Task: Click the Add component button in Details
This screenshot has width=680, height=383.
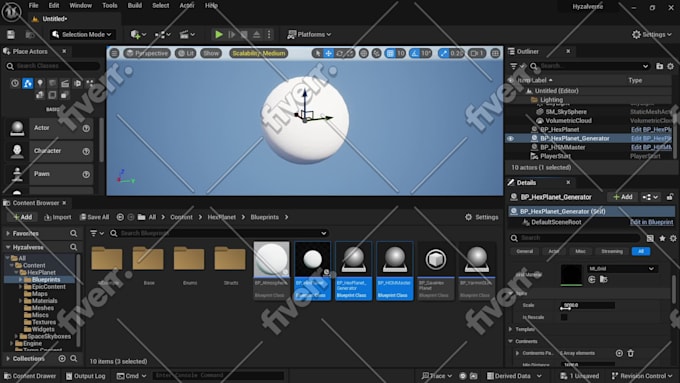Action: pos(623,197)
